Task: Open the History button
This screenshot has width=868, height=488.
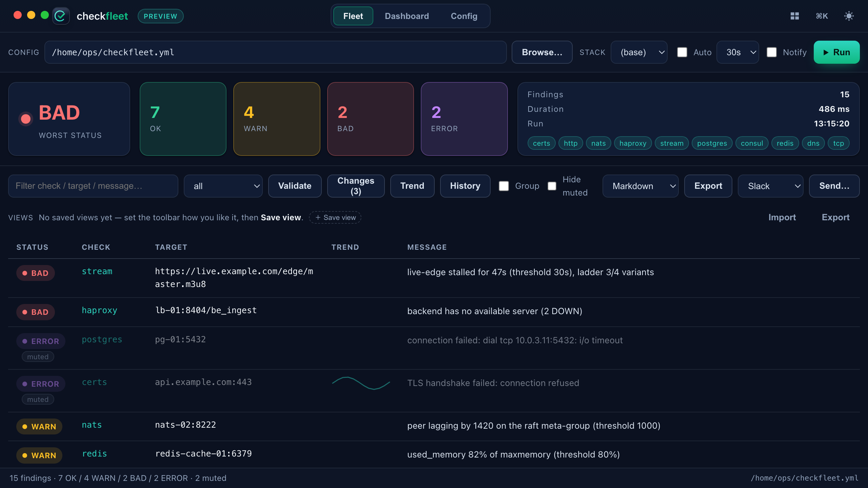Action: coord(465,186)
